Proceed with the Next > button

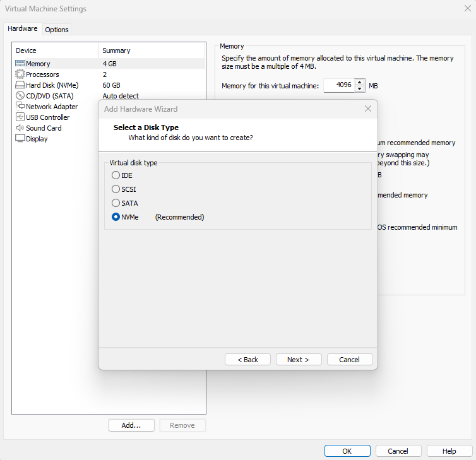299,360
